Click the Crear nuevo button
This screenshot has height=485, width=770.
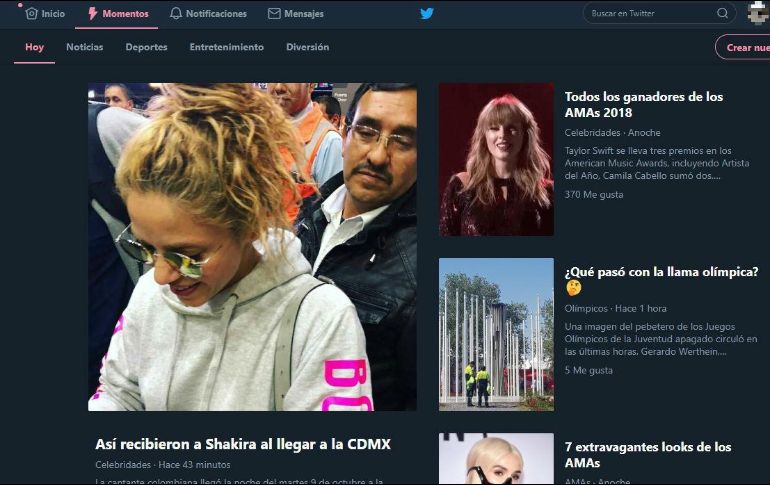742,47
